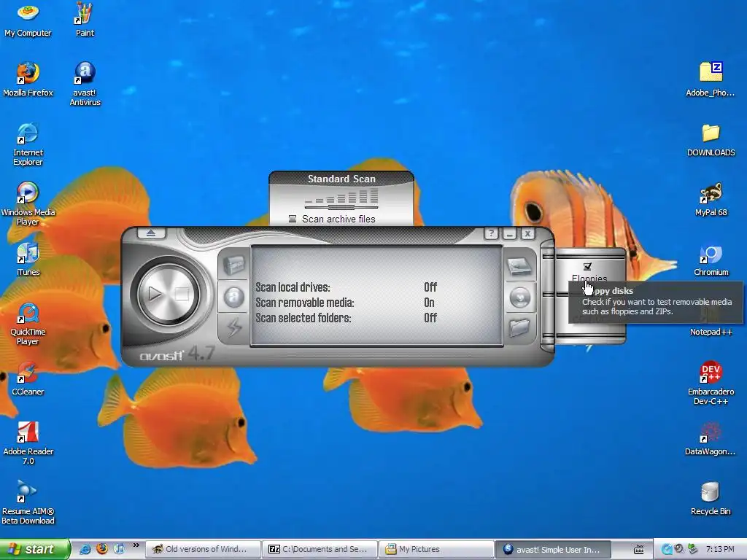
Task: Click the avast help question mark button
Action: tap(491, 233)
